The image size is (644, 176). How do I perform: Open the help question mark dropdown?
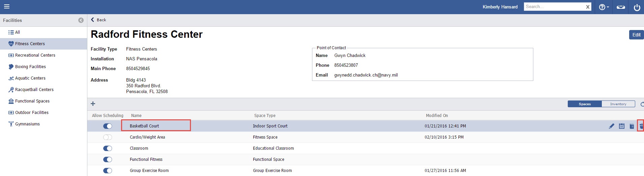tap(604, 7)
